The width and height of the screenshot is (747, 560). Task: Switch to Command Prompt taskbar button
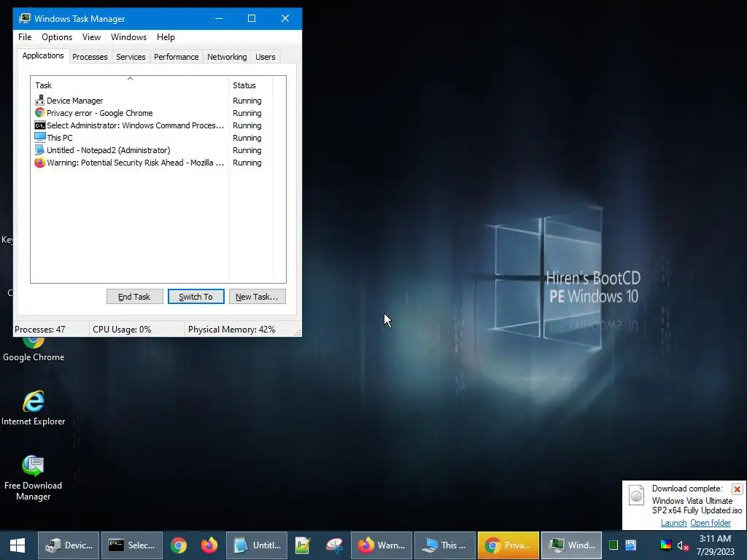click(x=132, y=545)
